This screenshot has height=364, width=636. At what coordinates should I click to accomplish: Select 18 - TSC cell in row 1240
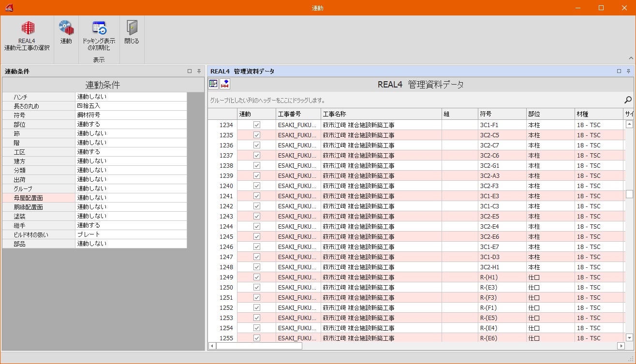click(599, 186)
